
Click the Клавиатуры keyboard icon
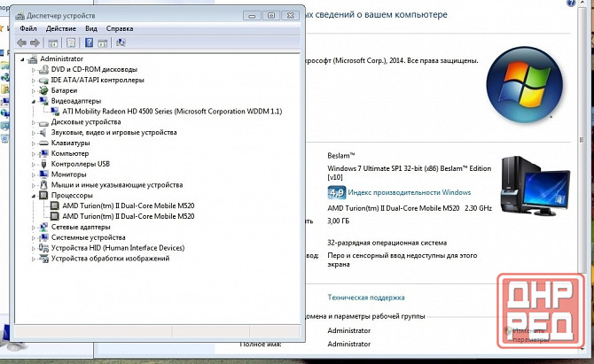click(44, 143)
